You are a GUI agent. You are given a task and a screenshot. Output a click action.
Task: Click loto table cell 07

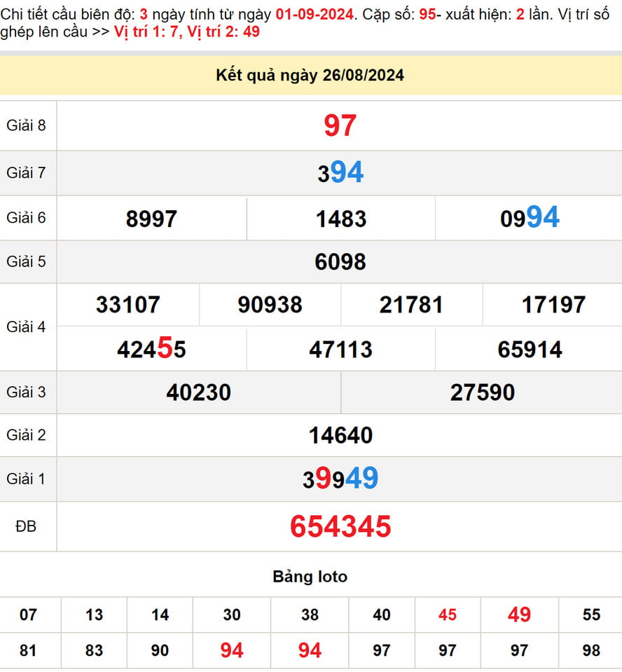[x=28, y=615]
